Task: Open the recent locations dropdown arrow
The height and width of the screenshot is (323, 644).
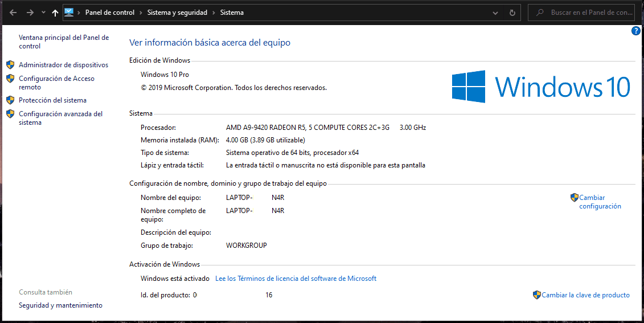Action: point(43,13)
